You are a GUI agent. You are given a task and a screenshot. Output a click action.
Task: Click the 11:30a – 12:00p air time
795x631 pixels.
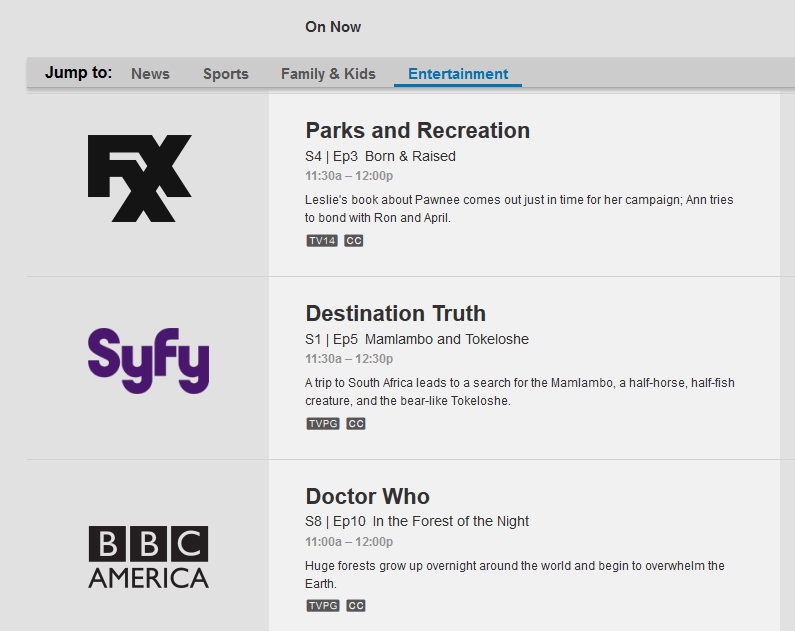[349, 176]
